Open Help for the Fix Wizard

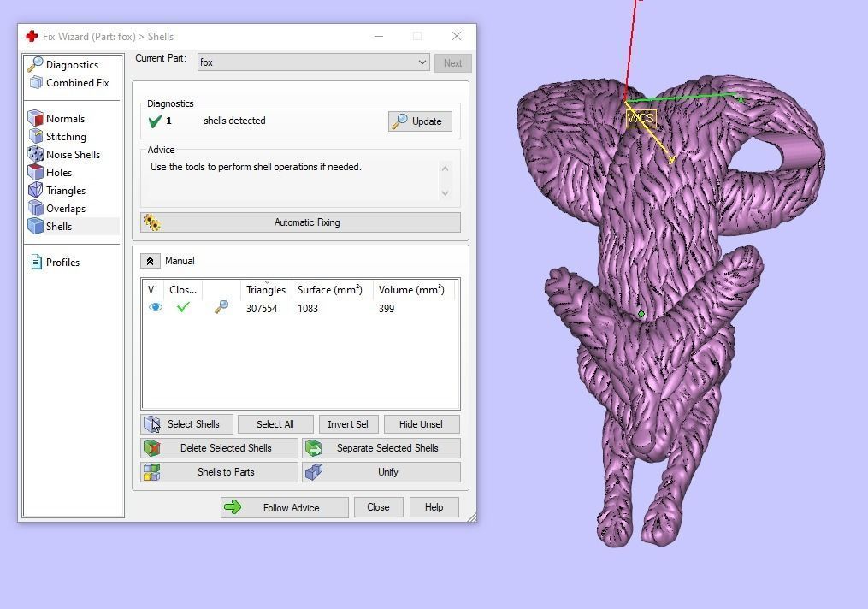coord(434,507)
